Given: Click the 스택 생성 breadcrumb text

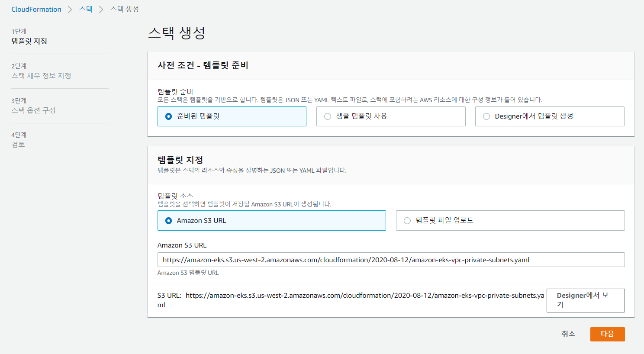Looking at the screenshot, I should [x=124, y=9].
